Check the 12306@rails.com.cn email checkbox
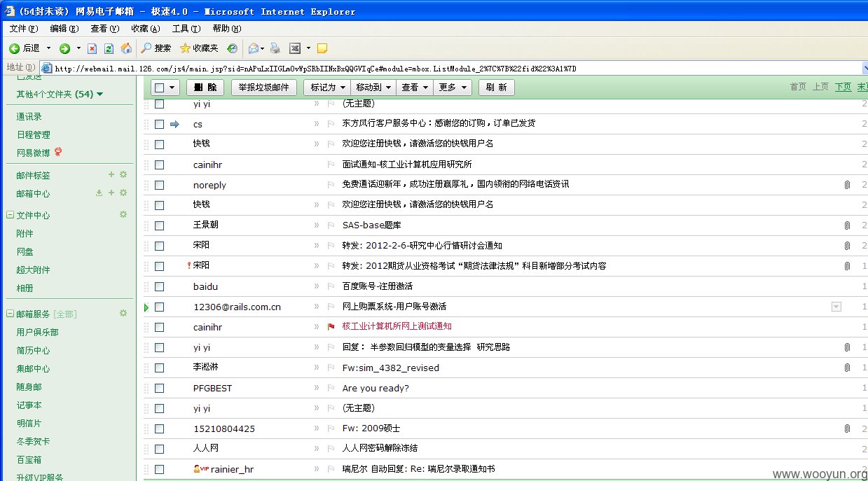The width and height of the screenshot is (868, 481). 159,307
